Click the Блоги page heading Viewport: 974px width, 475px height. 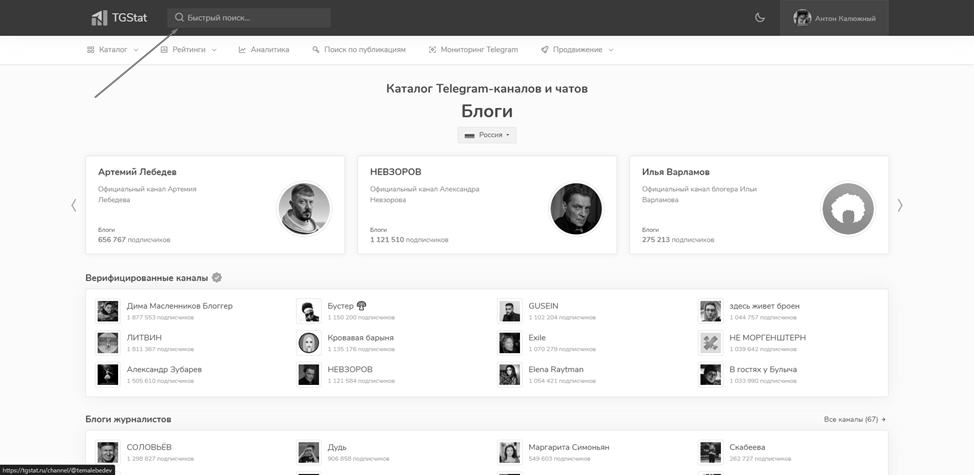click(x=487, y=112)
